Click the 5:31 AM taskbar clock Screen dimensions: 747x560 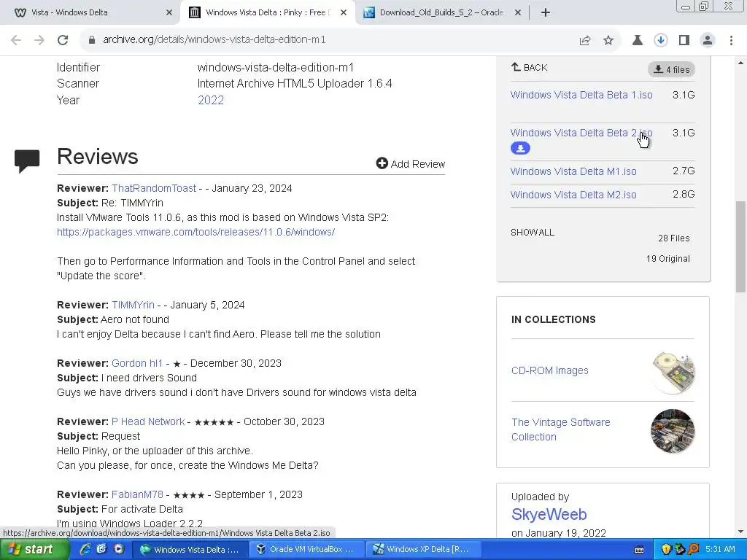pyautogui.click(x=720, y=549)
